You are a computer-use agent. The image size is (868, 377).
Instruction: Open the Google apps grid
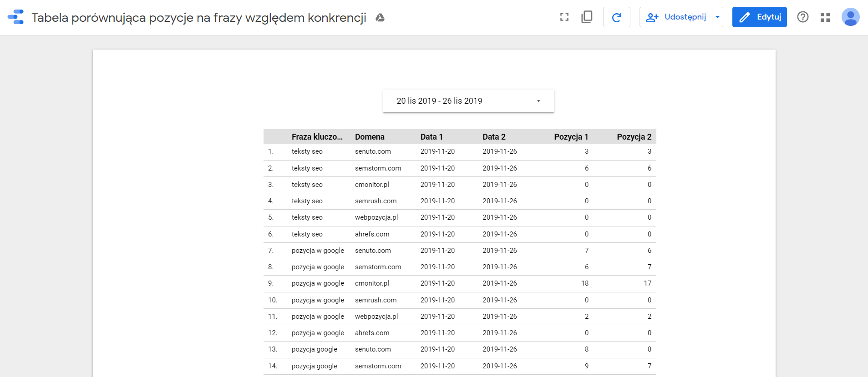[x=825, y=17]
